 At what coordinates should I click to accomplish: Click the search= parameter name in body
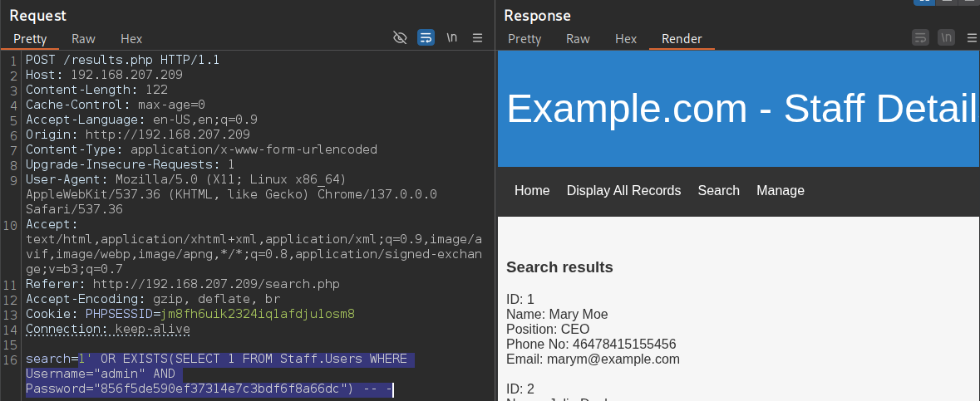coord(52,359)
